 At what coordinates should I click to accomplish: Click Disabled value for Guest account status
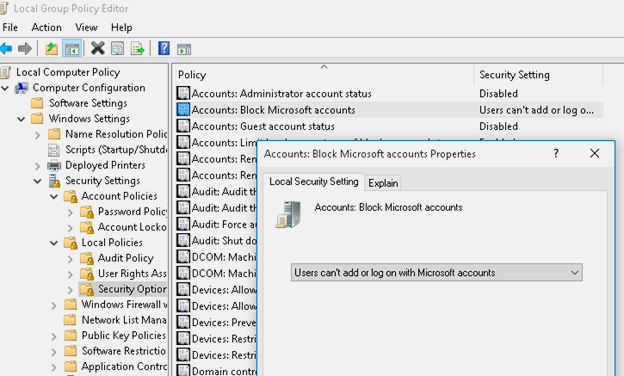pyautogui.click(x=498, y=127)
